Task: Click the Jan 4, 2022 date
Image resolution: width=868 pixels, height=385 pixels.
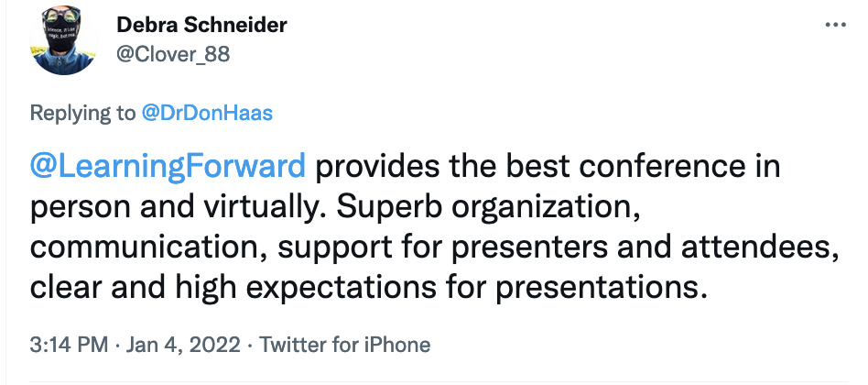Action: [184, 345]
